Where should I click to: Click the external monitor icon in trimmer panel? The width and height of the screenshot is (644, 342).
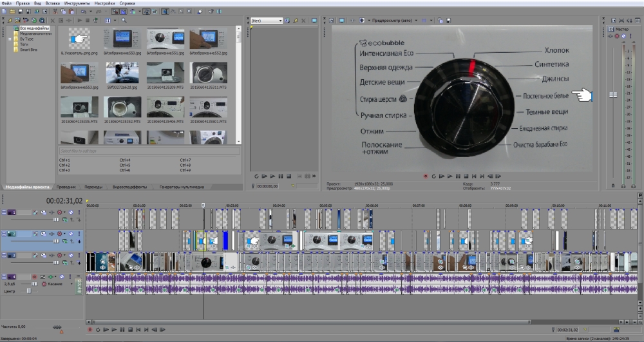tap(314, 21)
